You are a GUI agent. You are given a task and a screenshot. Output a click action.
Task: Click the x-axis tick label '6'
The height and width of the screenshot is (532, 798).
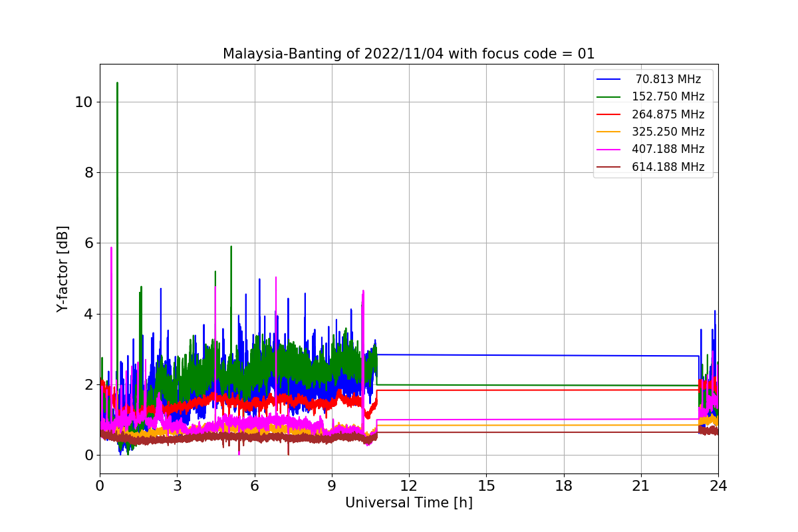[x=254, y=486]
